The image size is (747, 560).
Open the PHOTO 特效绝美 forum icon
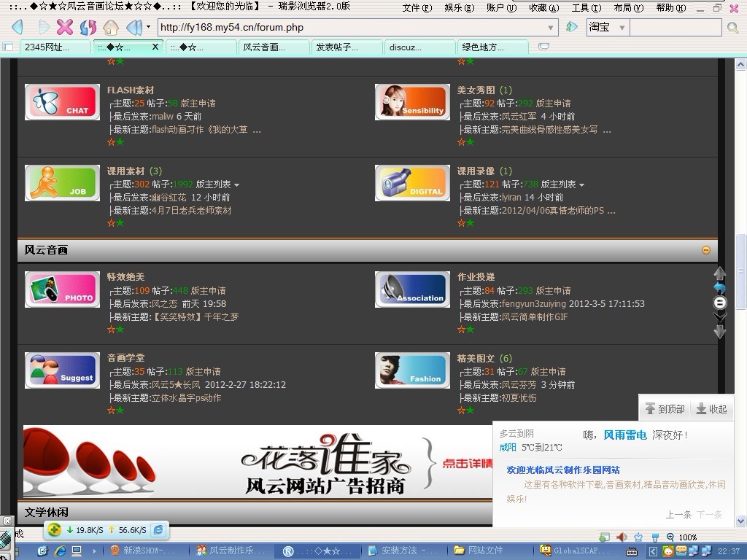63,289
